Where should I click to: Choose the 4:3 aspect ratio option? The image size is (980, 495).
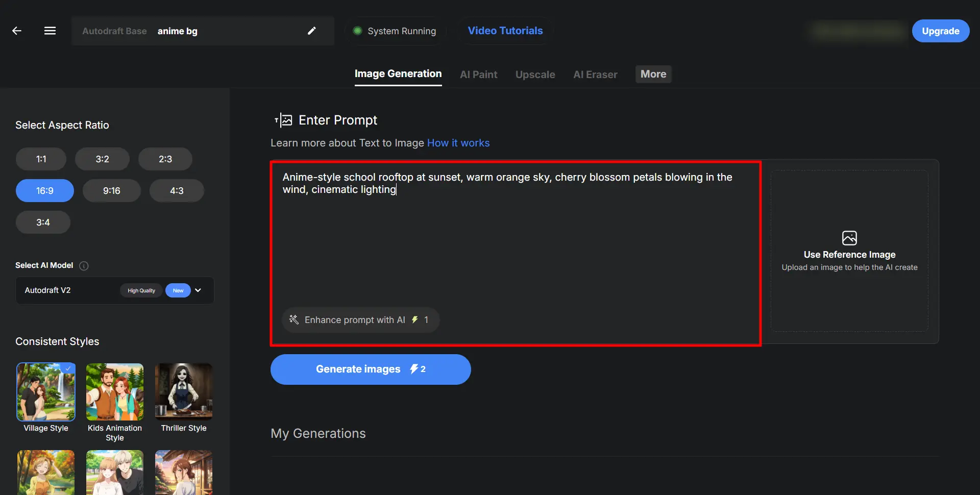(x=177, y=191)
